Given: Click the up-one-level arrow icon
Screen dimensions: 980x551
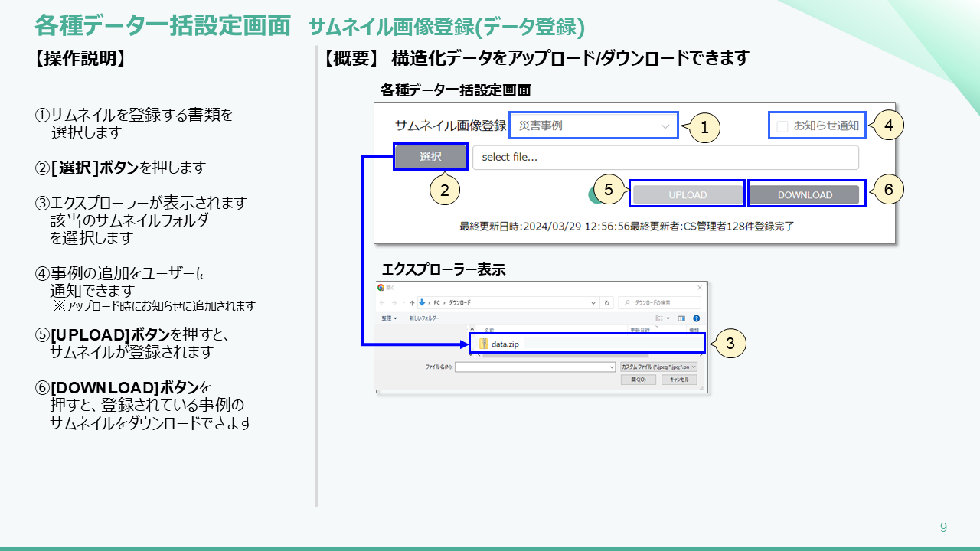Looking at the screenshot, I should 410,303.
